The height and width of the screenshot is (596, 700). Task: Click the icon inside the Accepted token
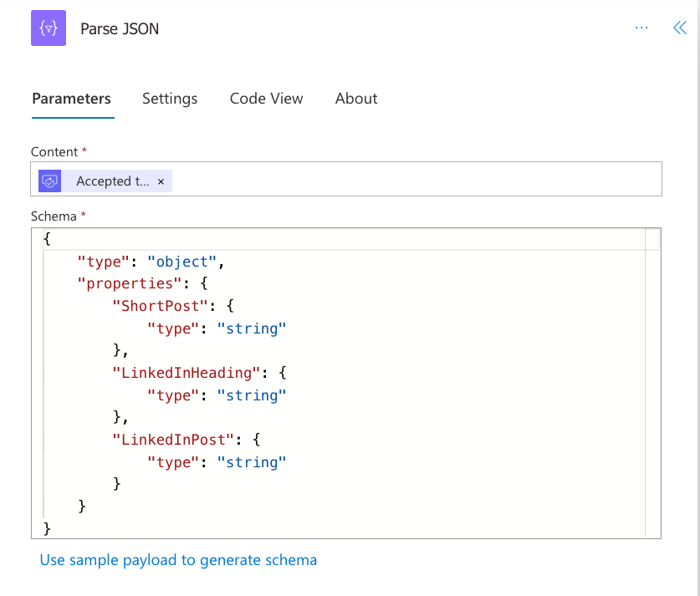(50, 181)
